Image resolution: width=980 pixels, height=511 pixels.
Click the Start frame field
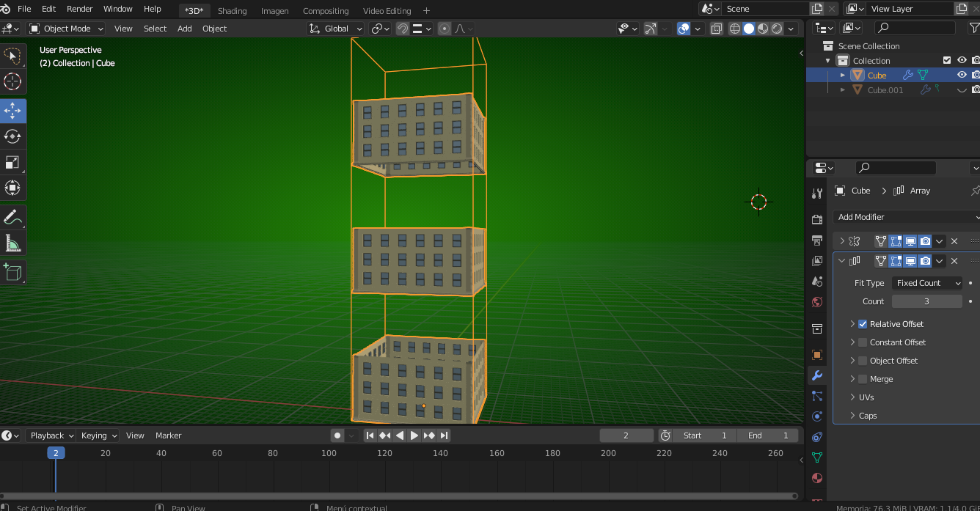click(x=705, y=435)
